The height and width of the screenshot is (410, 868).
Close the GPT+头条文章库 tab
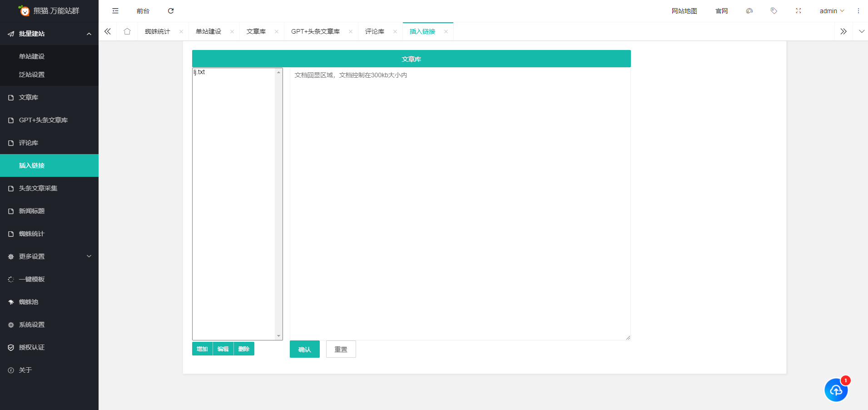coord(351,31)
